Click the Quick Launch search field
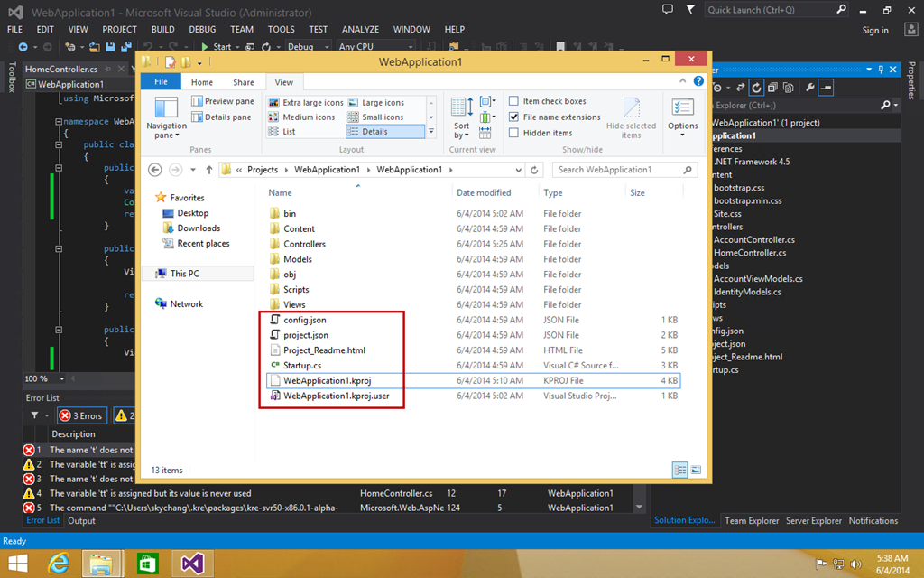This screenshot has width=924, height=578. coord(777,10)
